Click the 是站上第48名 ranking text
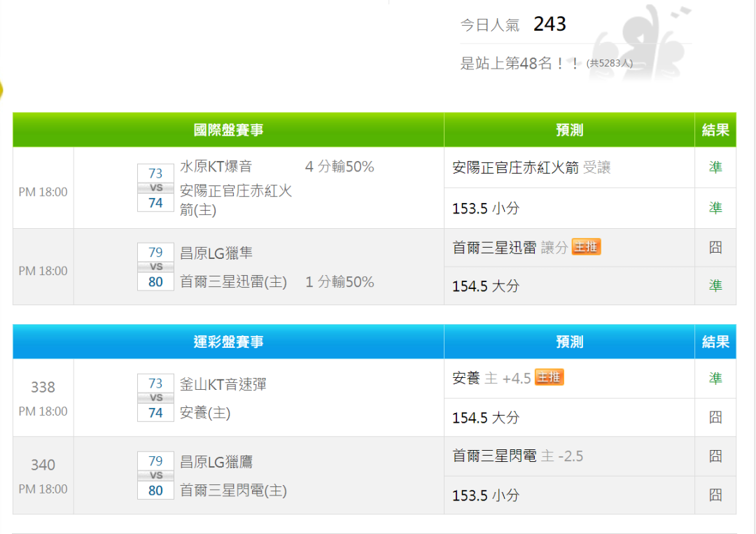Screen dimensions: 756x534 pyautogui.click(x=519, y=63)
